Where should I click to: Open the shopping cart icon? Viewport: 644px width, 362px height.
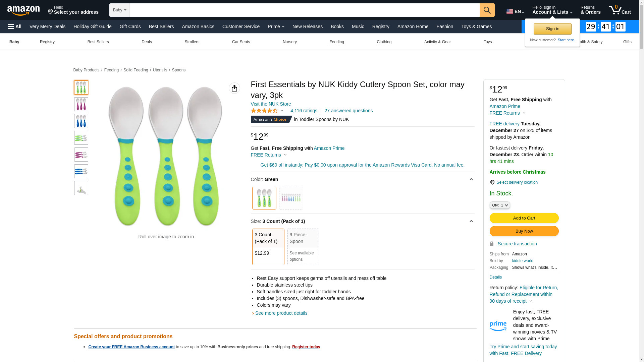[620, 10]
